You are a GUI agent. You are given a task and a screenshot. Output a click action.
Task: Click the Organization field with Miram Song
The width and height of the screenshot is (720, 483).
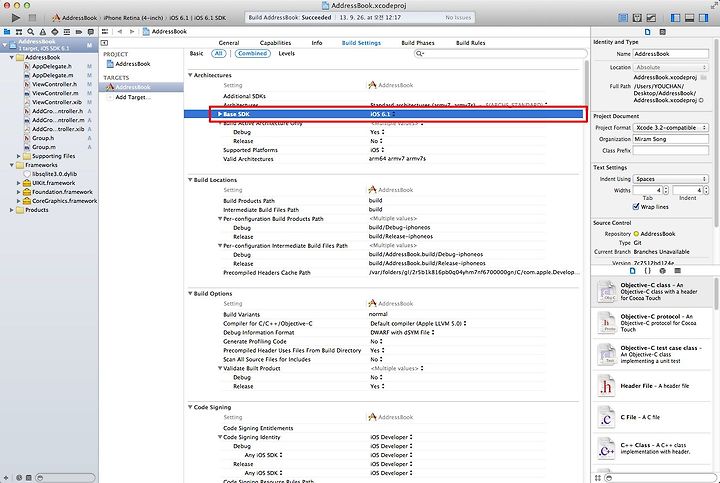pos(670,139)
